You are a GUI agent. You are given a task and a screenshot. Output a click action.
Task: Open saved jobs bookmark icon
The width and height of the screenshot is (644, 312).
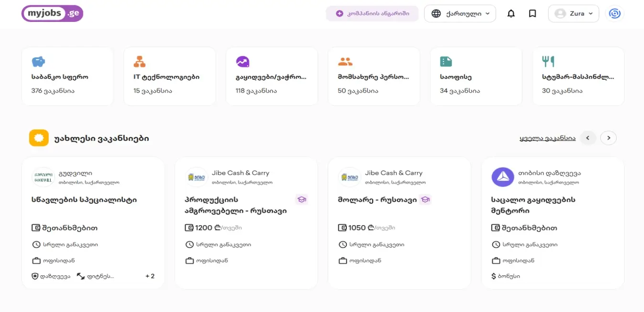click(x=532, y=14)
